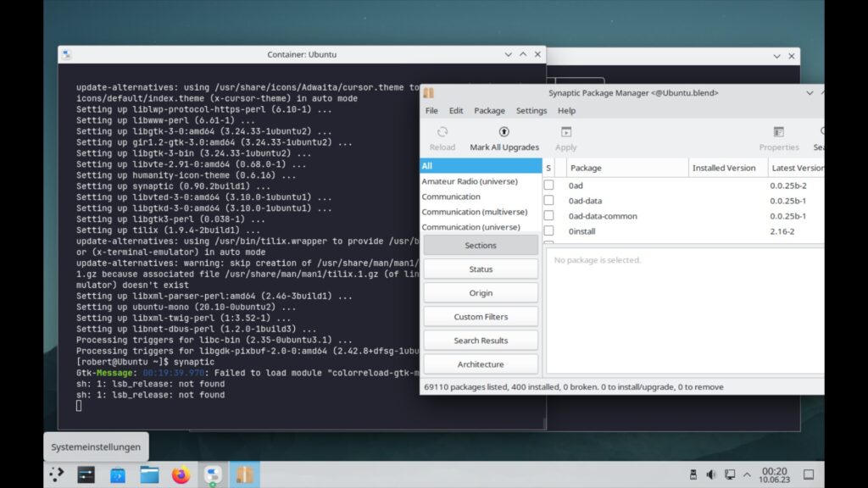Viewport: 868px width, 488px height.
Task: Click the Container: Ubuntu titlebar up chevron
Action: [523, 54]
